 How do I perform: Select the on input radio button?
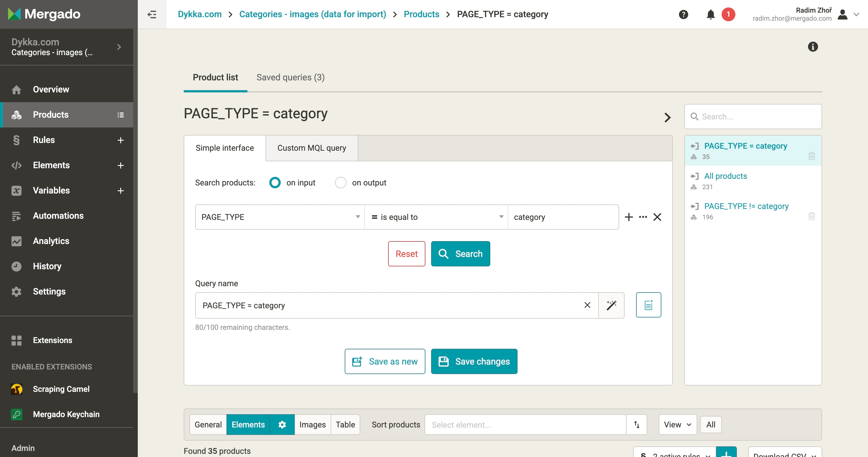point(275,183)
